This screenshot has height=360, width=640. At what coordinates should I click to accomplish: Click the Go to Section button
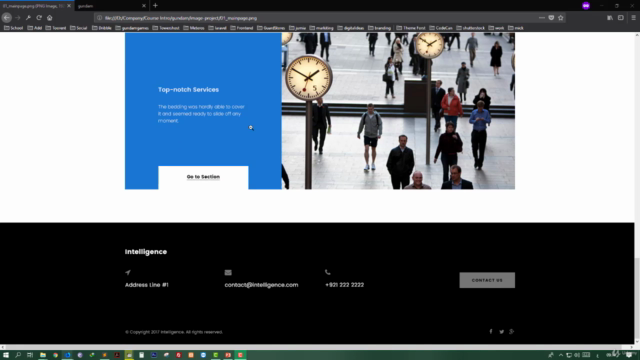203,177
